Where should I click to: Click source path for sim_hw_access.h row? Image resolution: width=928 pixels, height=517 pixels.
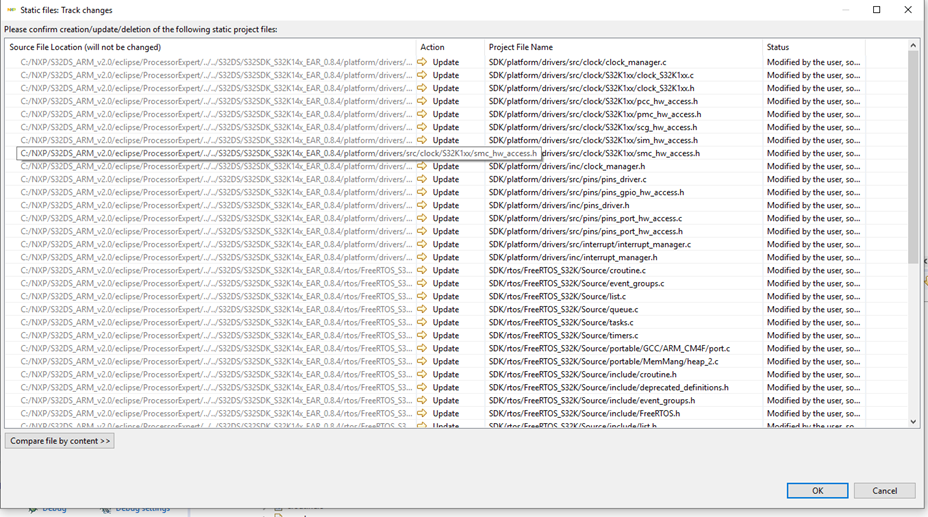pyautogui.click(x=216, y=140)
